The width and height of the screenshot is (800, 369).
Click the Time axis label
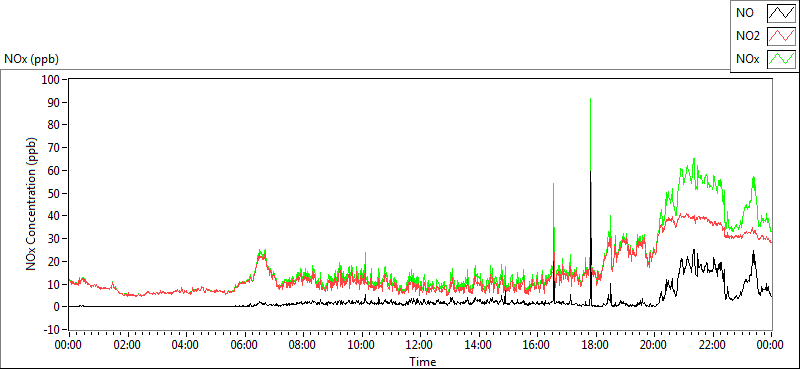[x=422, y=362]
